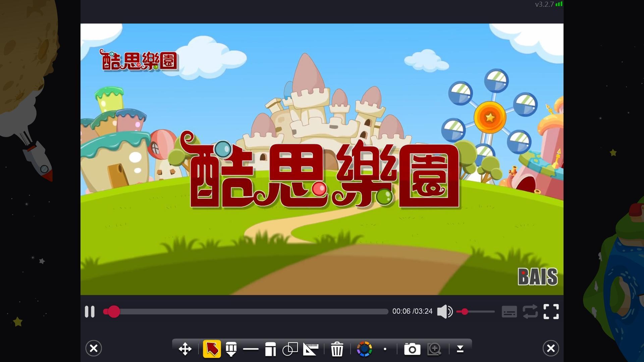Collapse the annotation toolbar downward
The image size is (644, 362).
[460, 349]
